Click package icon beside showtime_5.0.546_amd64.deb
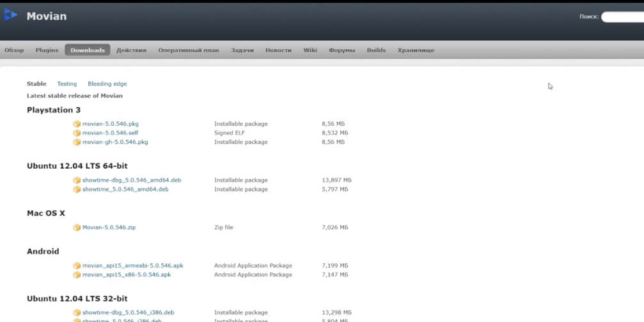 pos(77,189)
